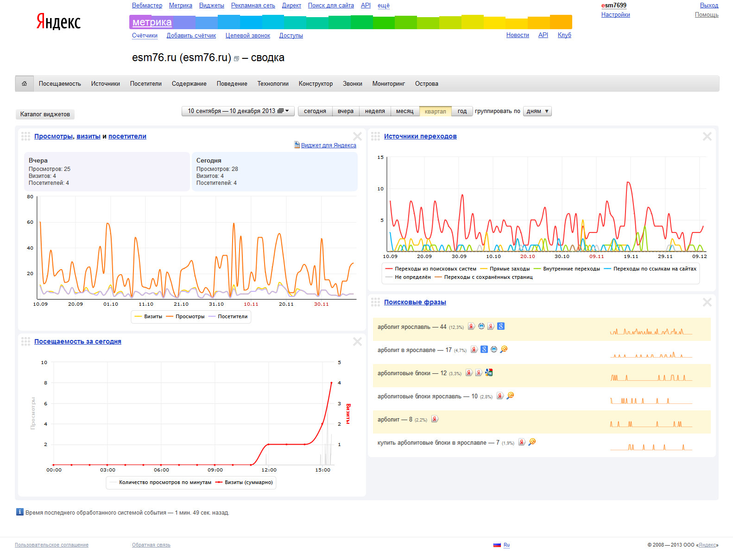This screenshot has height=560, width=733.
Task: Click the home icon in the navigation bar
Action: (x=24, y=84)
